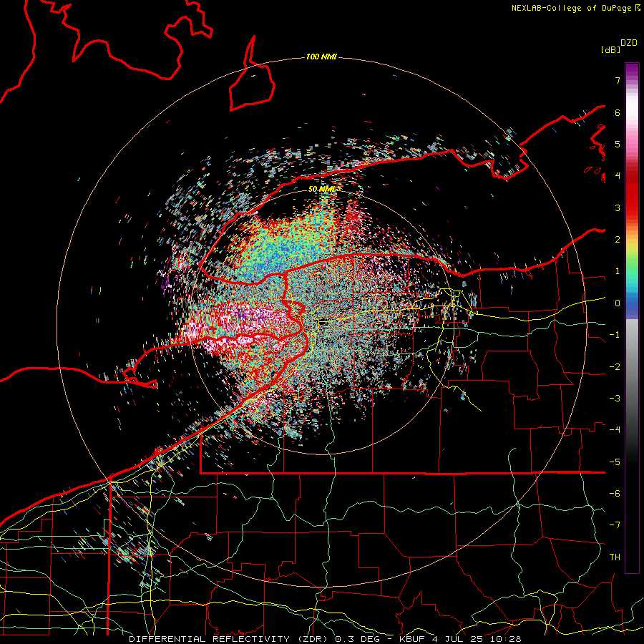Click the -1 dB tick label
Screen dimensions: 644x644
(x=615, y=335)
